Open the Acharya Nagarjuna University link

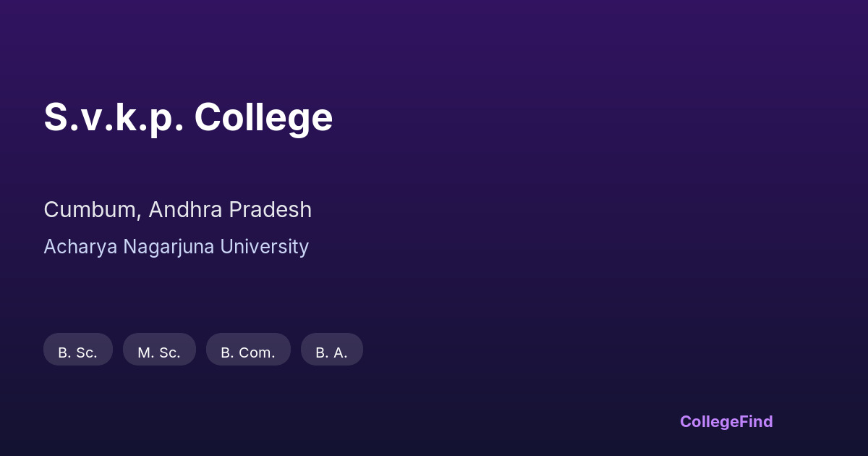tap(176, 247)
